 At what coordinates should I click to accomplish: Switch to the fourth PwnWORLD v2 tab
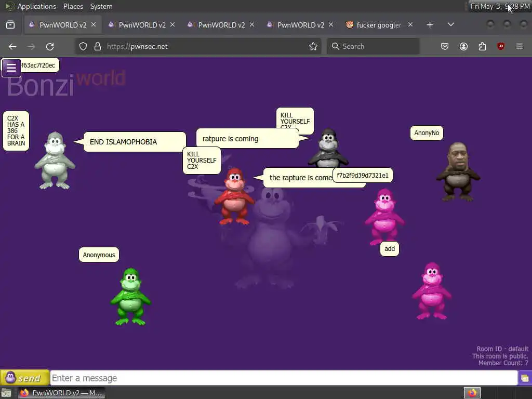pyautogui.click(x=300, y=25)
